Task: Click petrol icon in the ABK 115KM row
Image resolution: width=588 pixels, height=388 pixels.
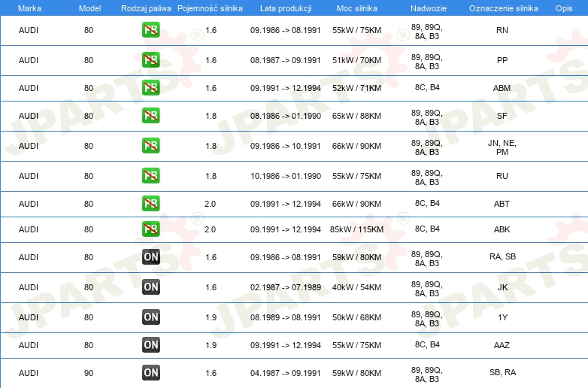Action: point(150,229)
